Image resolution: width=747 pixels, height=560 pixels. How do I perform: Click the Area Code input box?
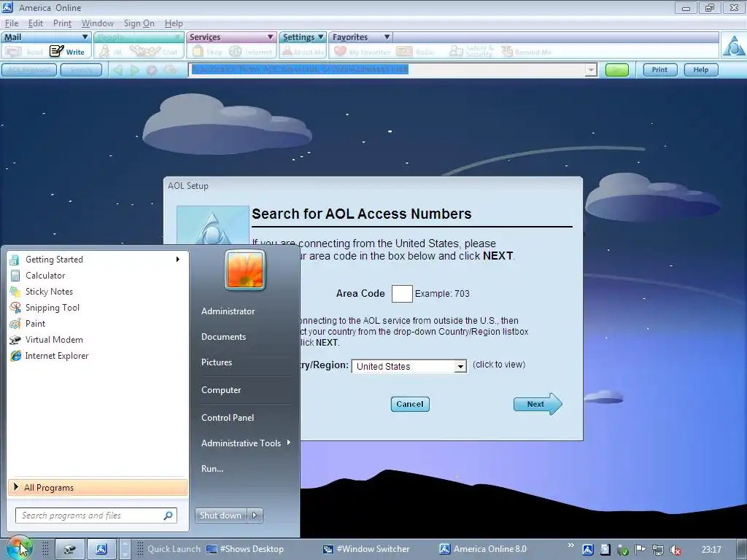(x=402, y=293)
